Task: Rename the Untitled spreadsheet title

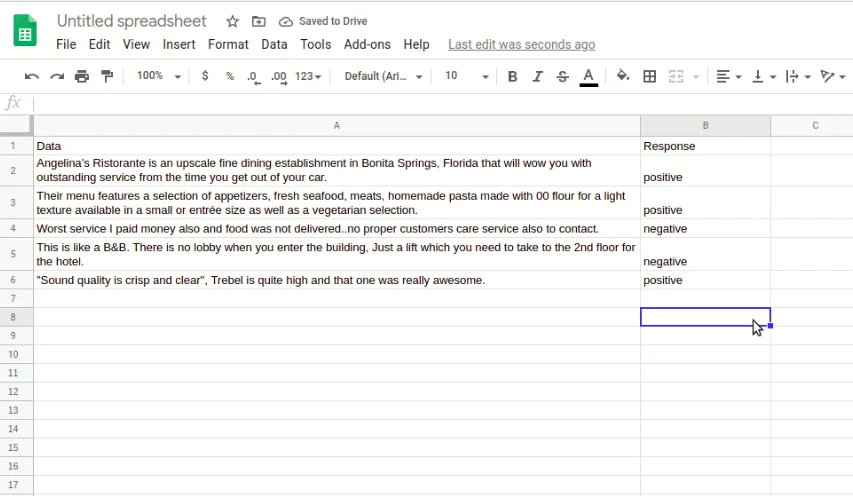Action: pos(132,21)
